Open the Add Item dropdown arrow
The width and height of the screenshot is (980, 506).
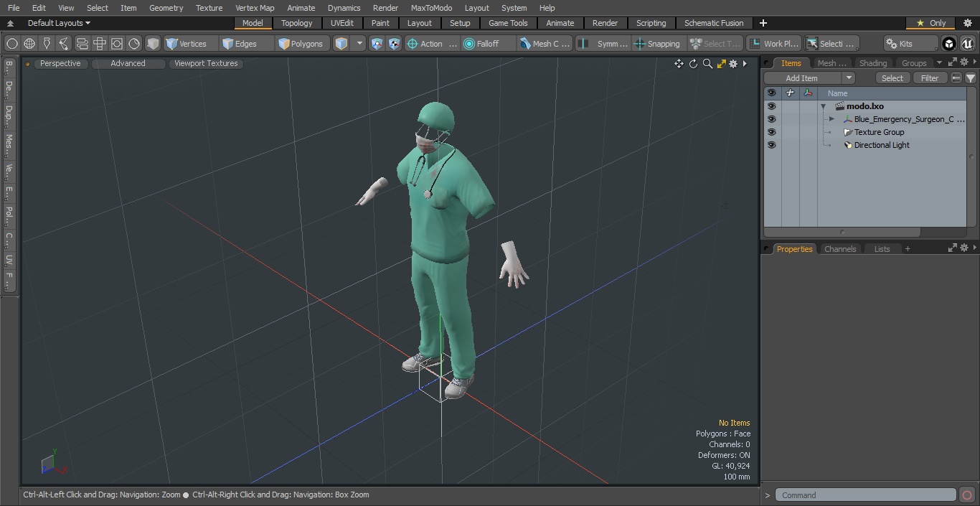(x=849, y=78)
